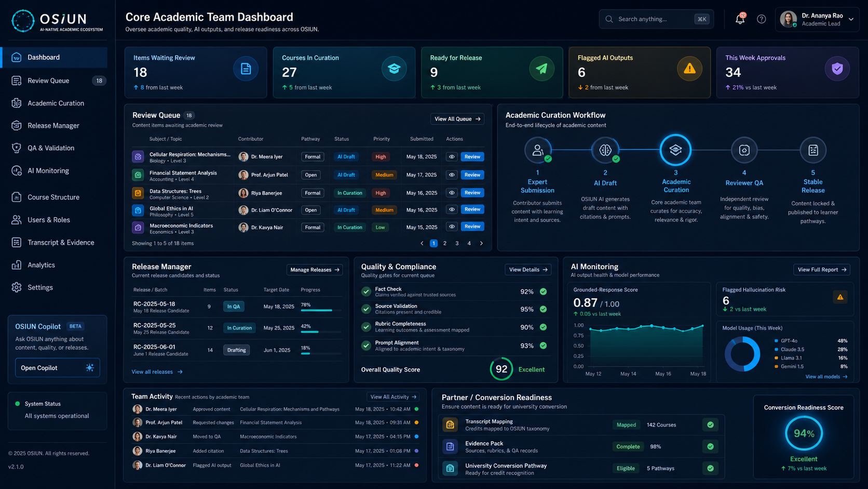Viewport: 868px width, 489px height.
Task: Click the Prompt Alignment checkmark on left
Action: [x=366, y=346]
